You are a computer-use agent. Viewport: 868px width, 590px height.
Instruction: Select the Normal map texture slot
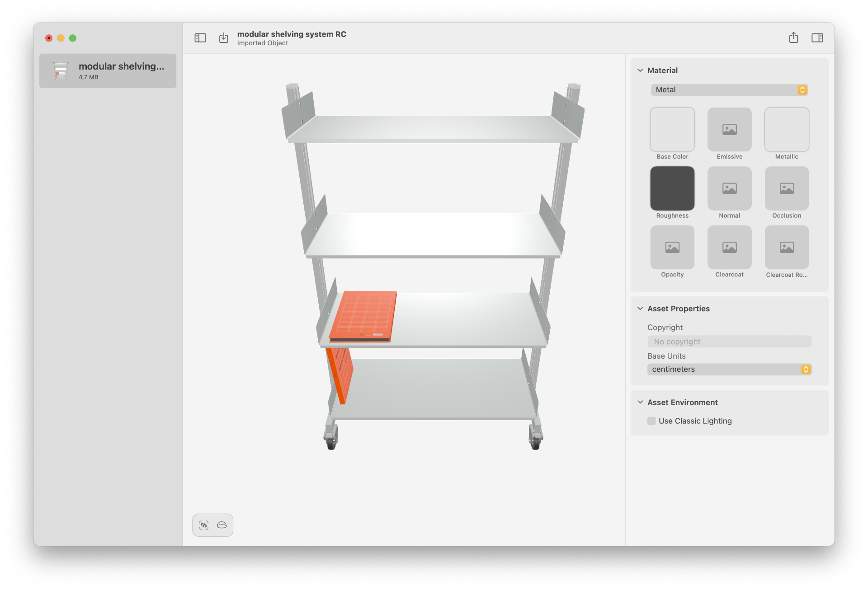tap(729, 188)
